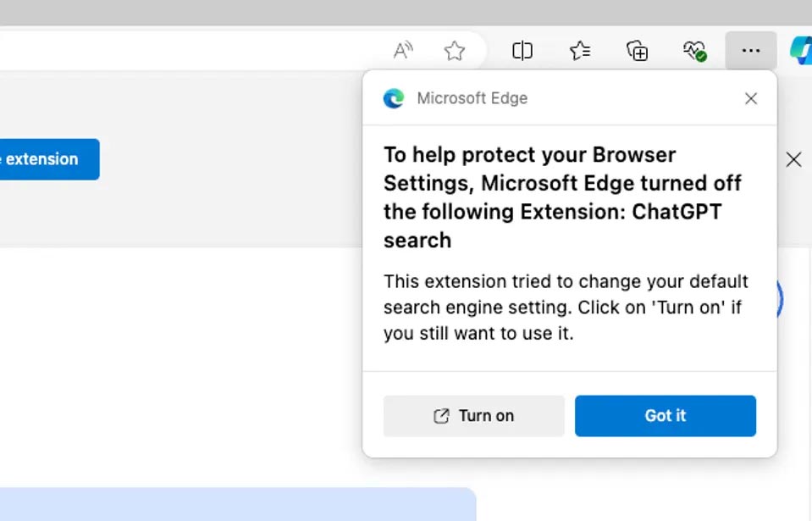Open split screen mode
Viewport: 812px width, 521px height.
point(522,51)
